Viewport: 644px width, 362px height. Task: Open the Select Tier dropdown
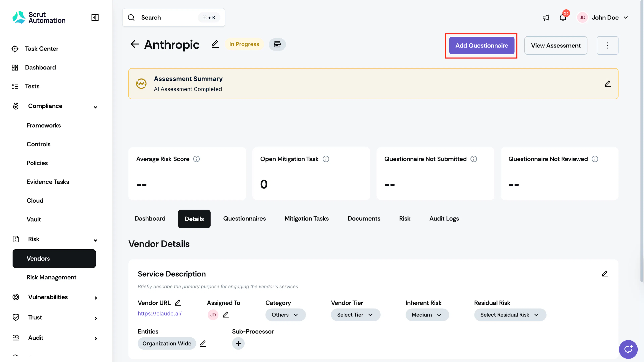coord(355,315)
